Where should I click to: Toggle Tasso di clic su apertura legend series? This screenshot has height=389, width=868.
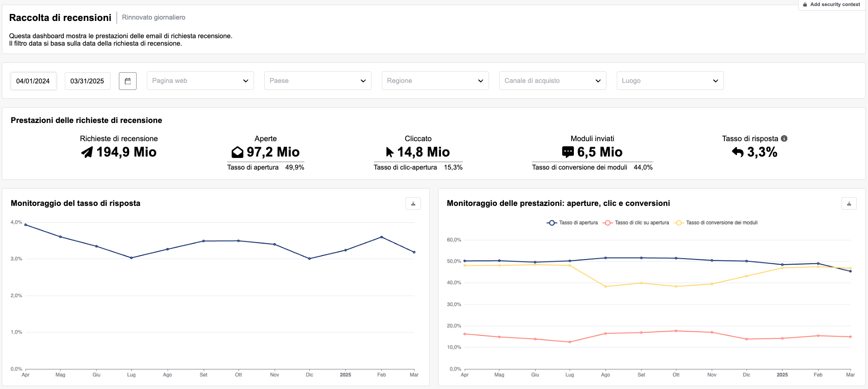click(636, 223)
